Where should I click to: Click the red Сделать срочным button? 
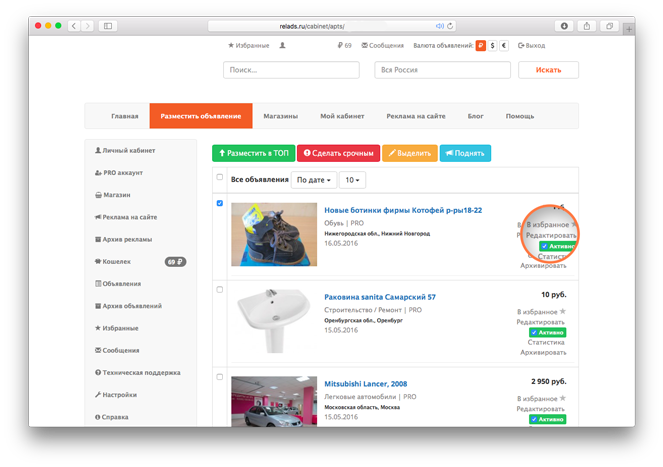(337, 153)
